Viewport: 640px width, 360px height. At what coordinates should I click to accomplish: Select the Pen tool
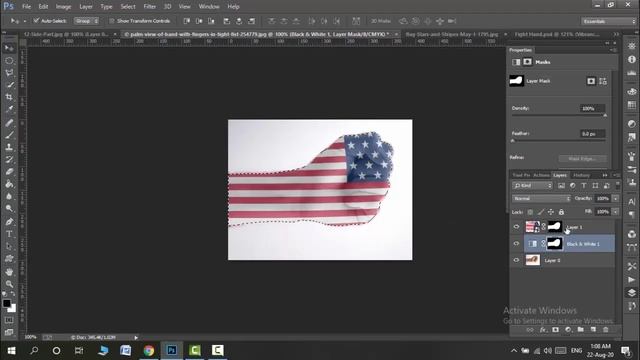[x=9, y=222]
